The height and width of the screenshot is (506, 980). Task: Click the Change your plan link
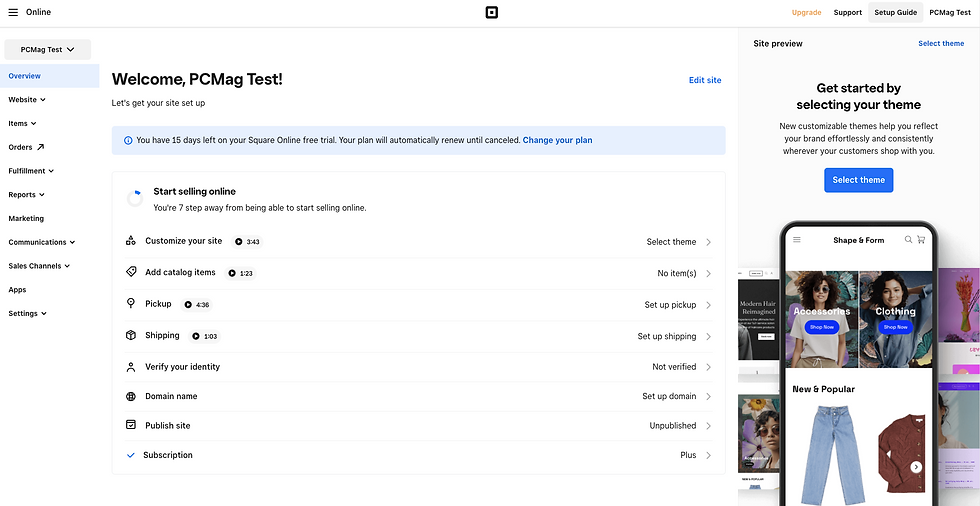pyautogui.click(x=558, y=141)
